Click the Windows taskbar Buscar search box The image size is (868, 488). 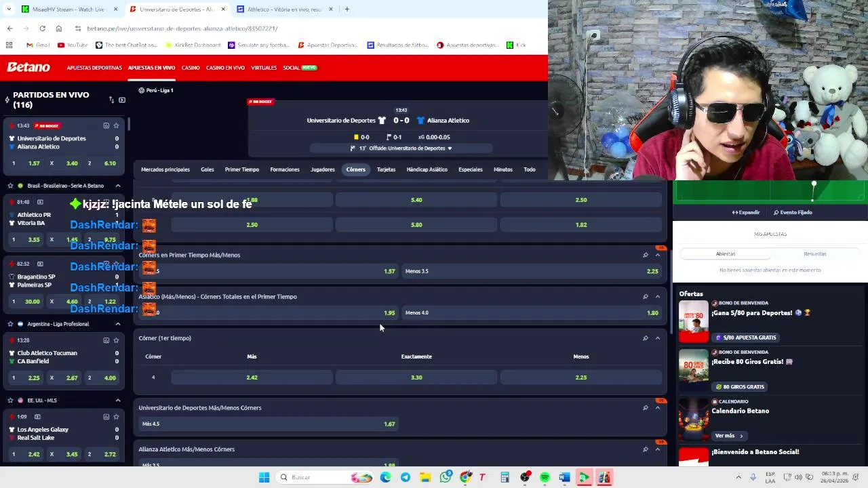click(325, 477)
